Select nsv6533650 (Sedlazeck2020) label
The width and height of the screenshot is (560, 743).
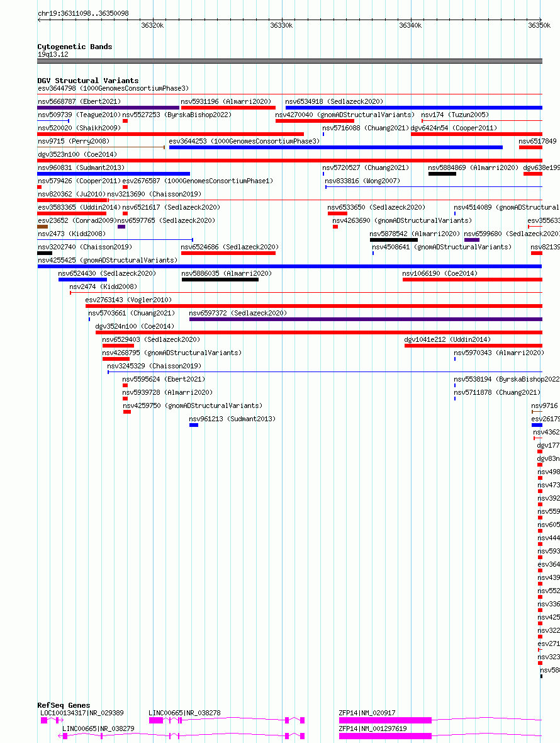376,208
